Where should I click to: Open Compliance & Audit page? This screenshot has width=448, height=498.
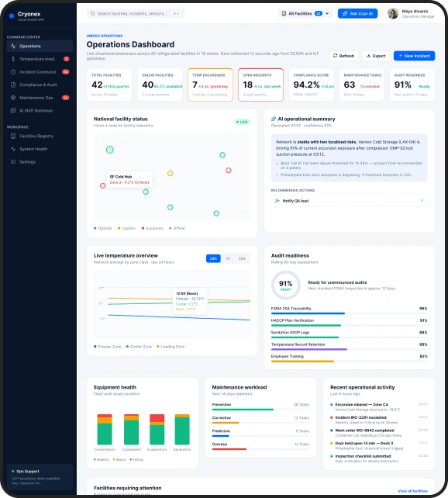pyautogui.click(x=40, y=85)
